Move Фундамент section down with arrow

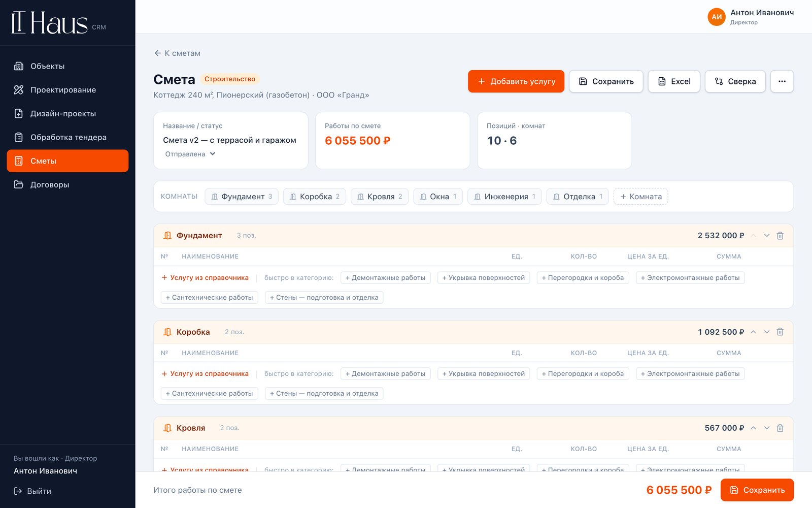(x=767, y=236)
